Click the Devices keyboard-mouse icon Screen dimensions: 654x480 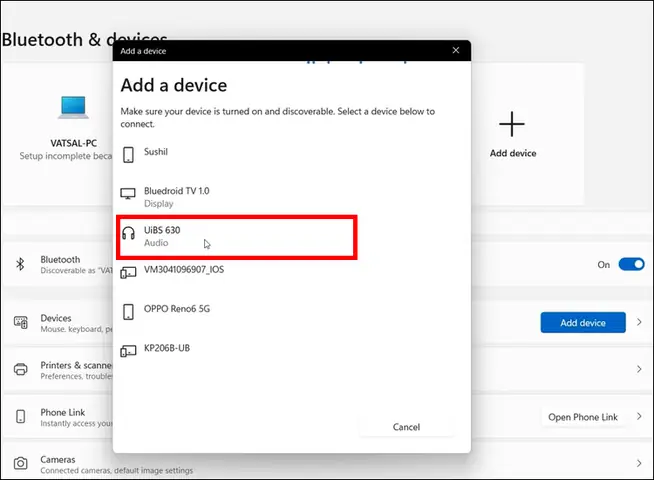(21, 322)
